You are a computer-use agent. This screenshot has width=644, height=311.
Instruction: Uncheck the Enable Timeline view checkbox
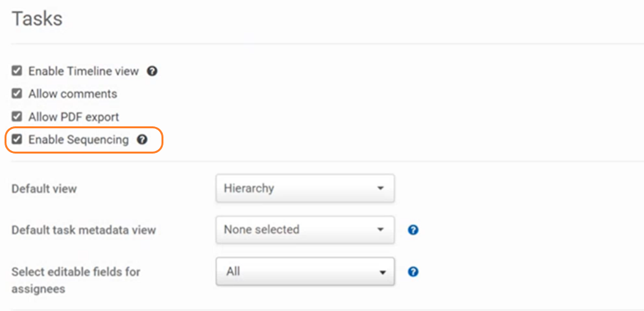[x=18, y=71]
